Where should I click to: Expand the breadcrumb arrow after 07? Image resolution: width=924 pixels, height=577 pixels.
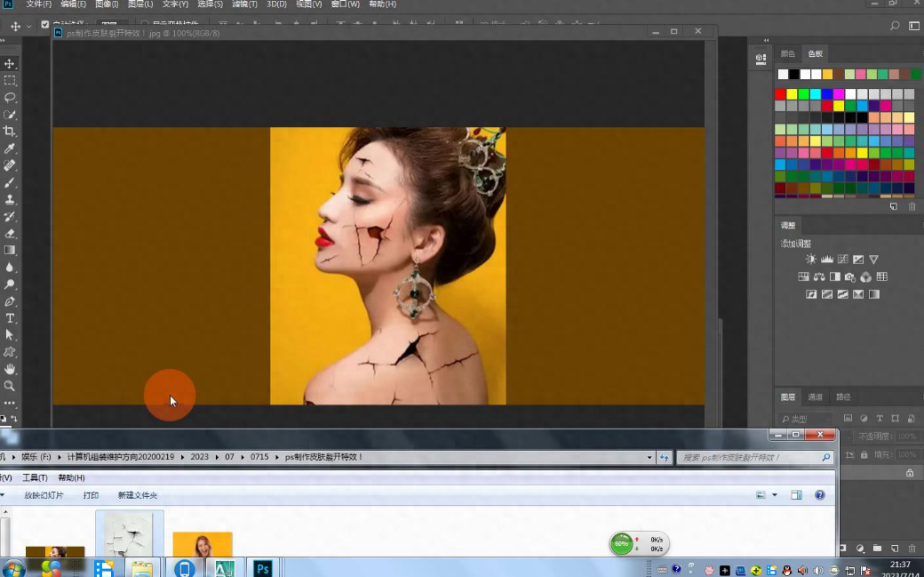tap(243, 457)
